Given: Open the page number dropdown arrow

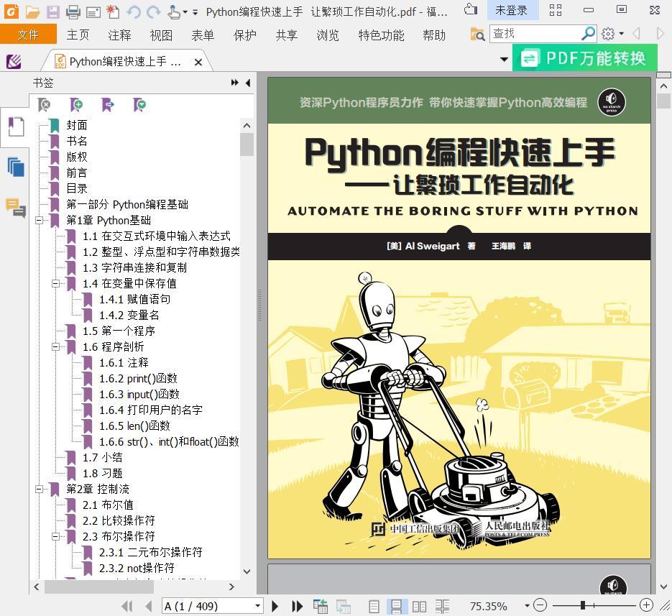Looking at the screenshot, I should click(x=257, y=606).
